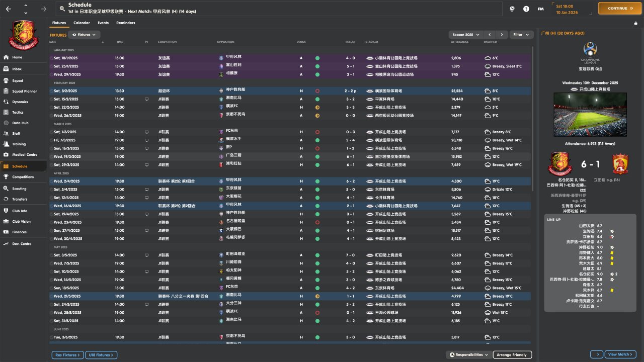The width and height of the screenshot is (644, 362).
Task: Toggle the row circle for Sat, 8/2/2025
Action: point(51,91)
